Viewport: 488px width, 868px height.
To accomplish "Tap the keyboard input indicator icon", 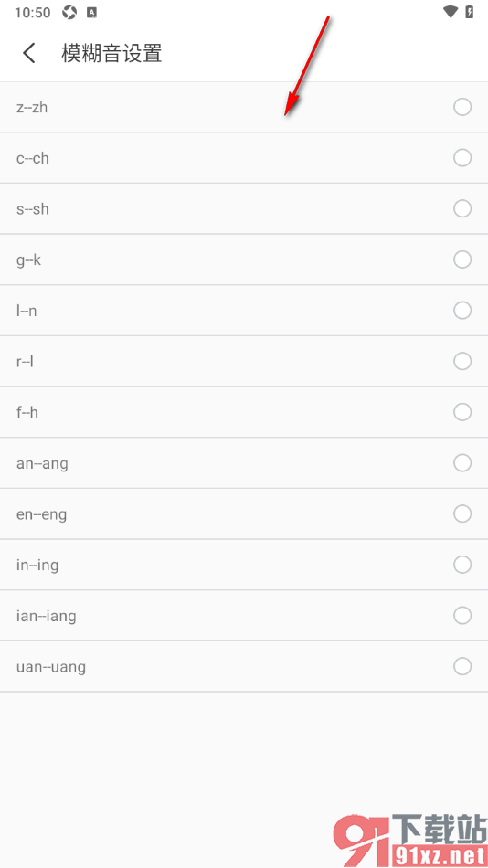I will pos(92,12).
